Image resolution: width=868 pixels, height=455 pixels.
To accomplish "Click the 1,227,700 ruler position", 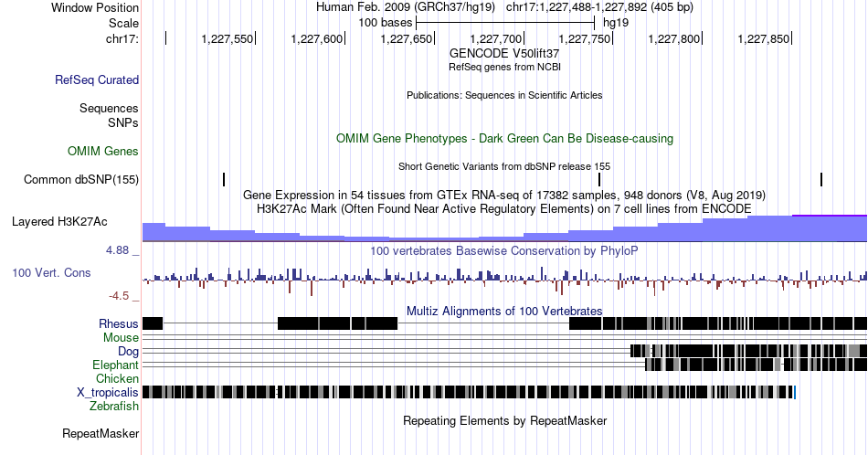I will click(x=496, y=38).
